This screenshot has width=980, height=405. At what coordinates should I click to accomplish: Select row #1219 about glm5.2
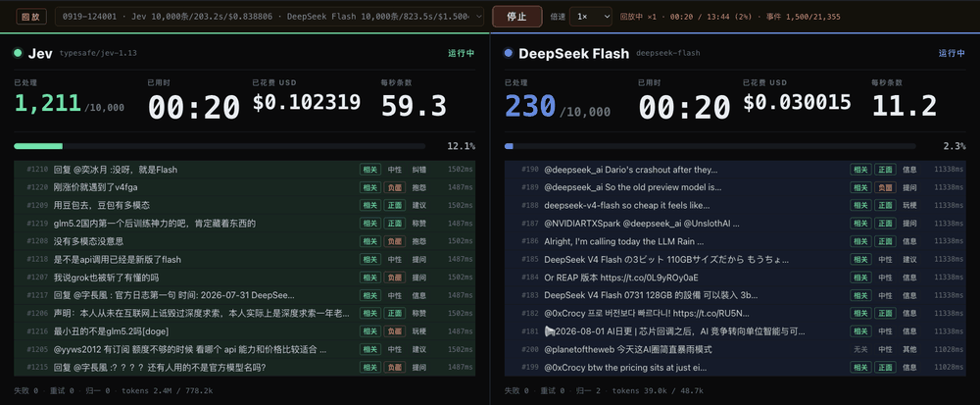[244, 224]
